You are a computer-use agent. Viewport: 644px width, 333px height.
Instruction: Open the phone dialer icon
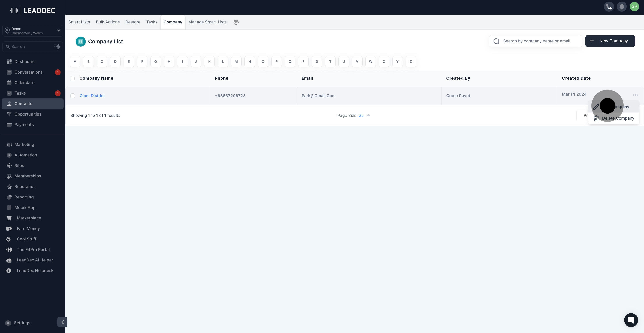(609, 7)
